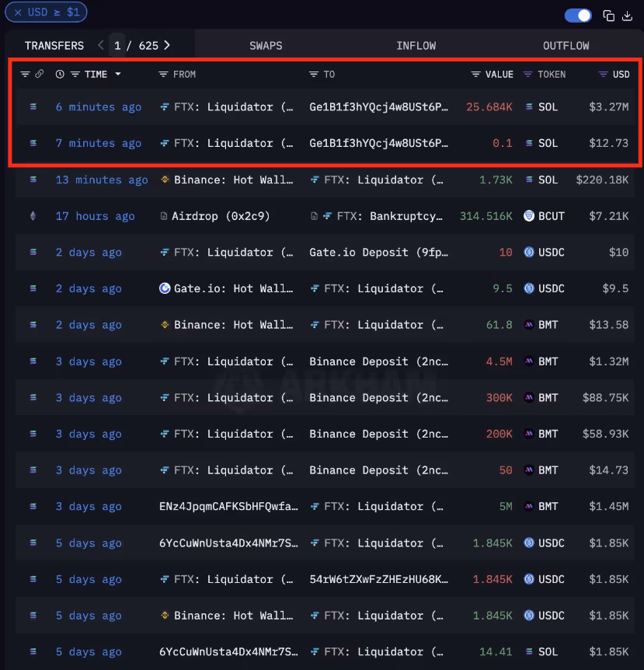Click the Solana chain icon on the first row
644x670 pixels.
(33, 106)
